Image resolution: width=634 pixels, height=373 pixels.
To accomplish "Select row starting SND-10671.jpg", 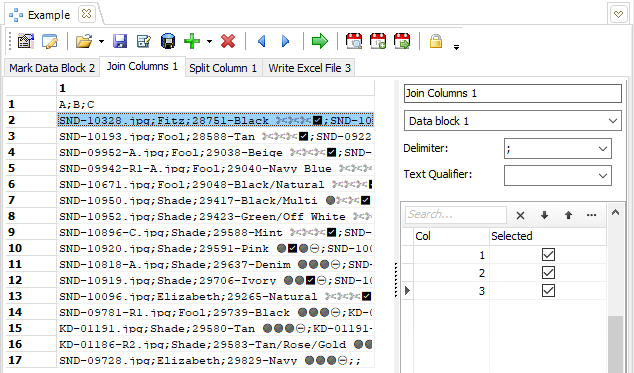I will 216,184.
